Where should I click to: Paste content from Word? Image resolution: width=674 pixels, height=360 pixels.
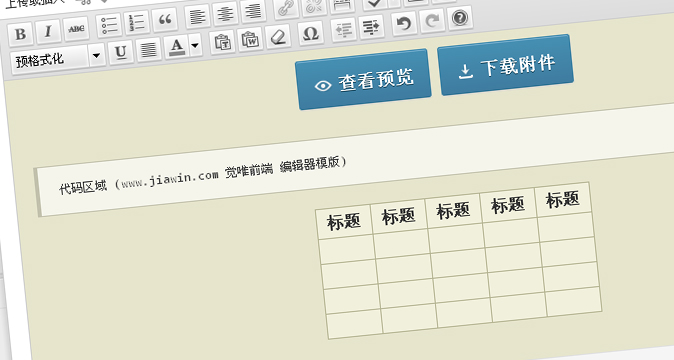pos(250,39)
